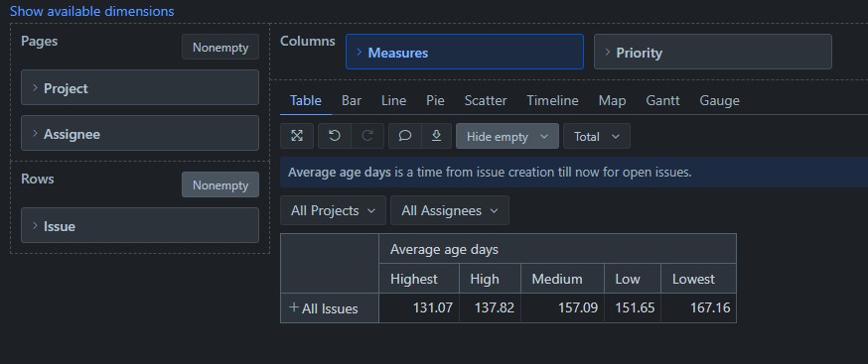The width and height of the screenshot is (868, 364).
Task: Click the Lowest priority column header
Action: tap(698, 279)
